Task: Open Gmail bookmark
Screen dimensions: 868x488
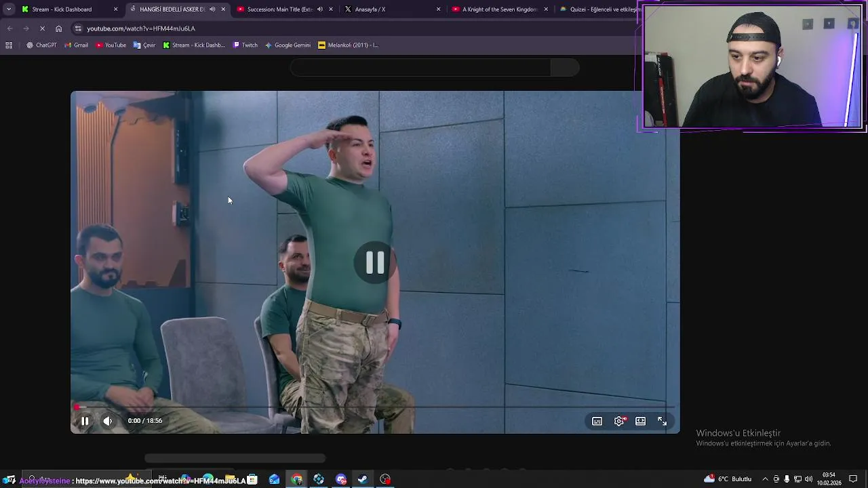Action: [x=76, y=45]
